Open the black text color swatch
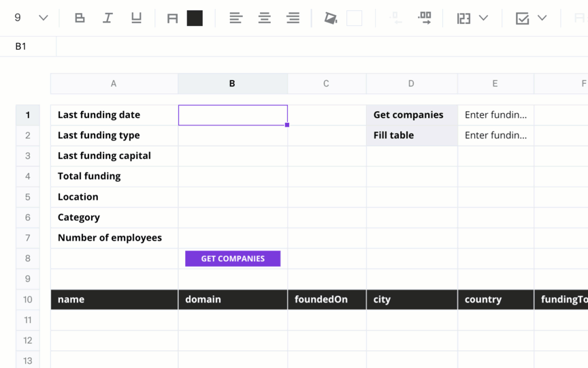This screenshot has width=588, height=368. pyautogui.click(x=195, y=18)
